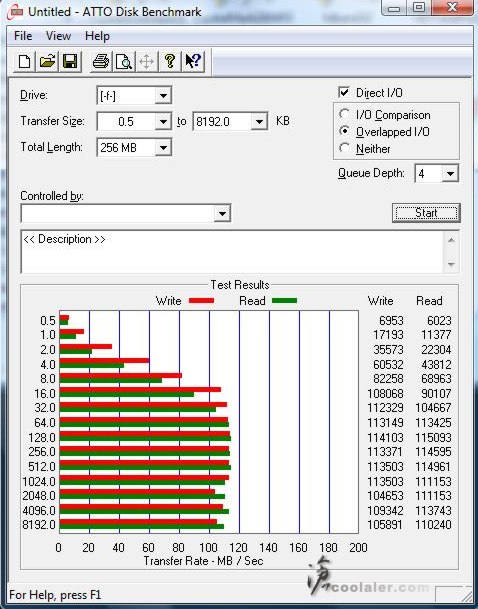
Task: Save results using the floppy disk icon
Action: [x=70, y=61]
